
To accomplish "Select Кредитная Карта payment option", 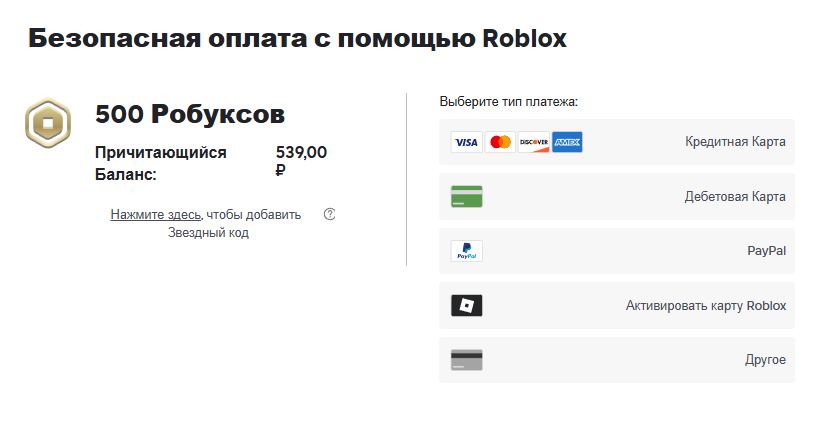I will click(x=617, y=142).
